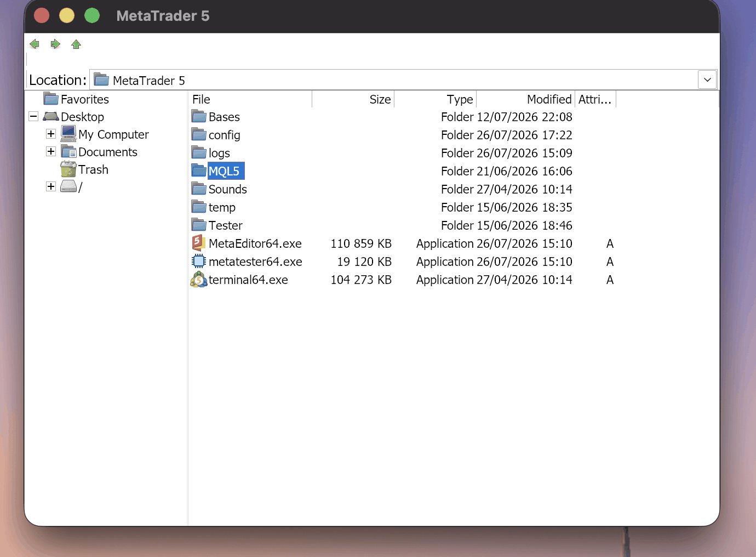Click Bases modified date 12/07/2026 22:08

[x=524, y=117]
